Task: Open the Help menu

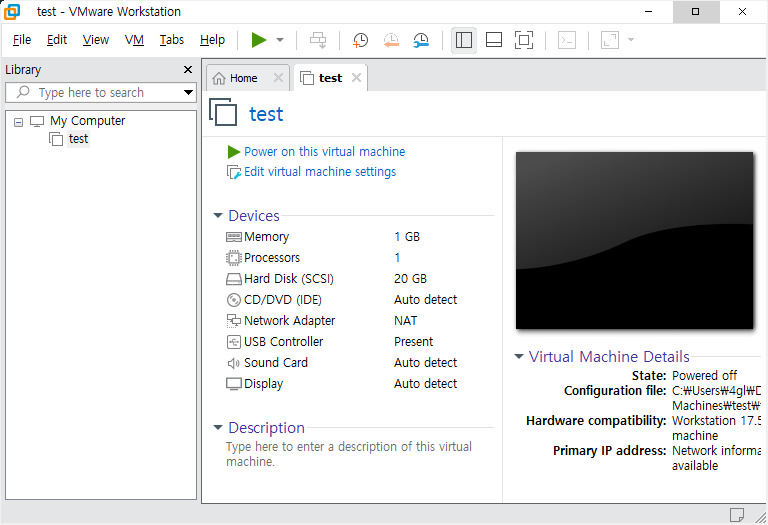Action: click(x=212, y=40)
